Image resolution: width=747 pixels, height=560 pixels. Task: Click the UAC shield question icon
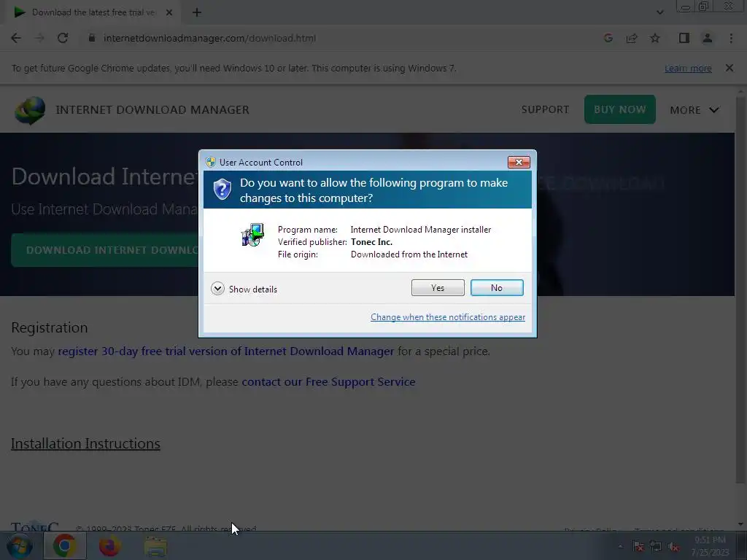pos(222,190)
